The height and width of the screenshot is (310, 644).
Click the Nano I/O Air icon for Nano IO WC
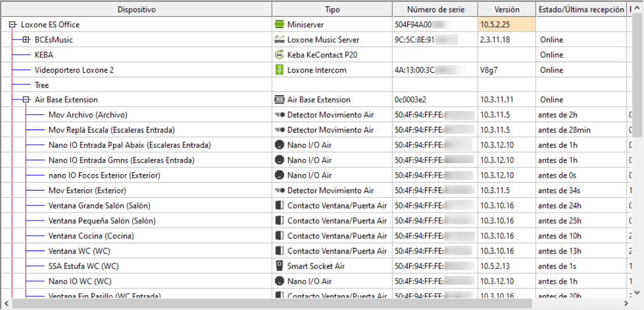coord(279,281)
